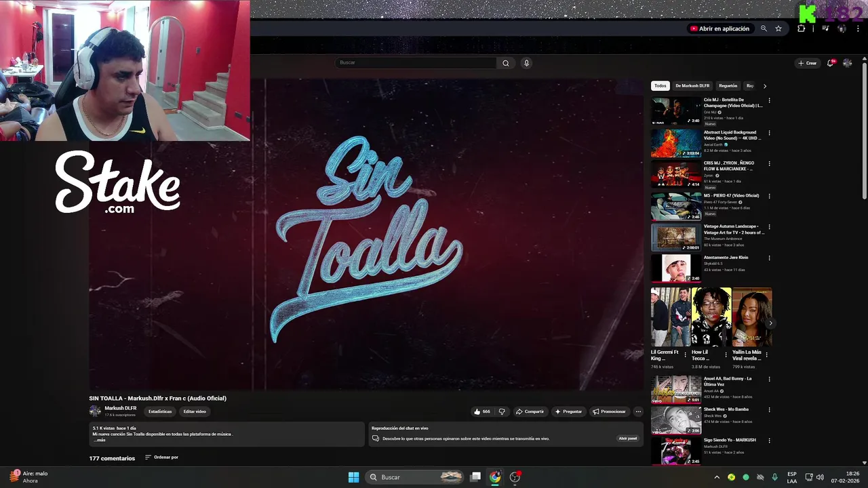Open options menu for Sheck Wes Mo Bamba
The image size is (868, 488).
coord(769,410)
